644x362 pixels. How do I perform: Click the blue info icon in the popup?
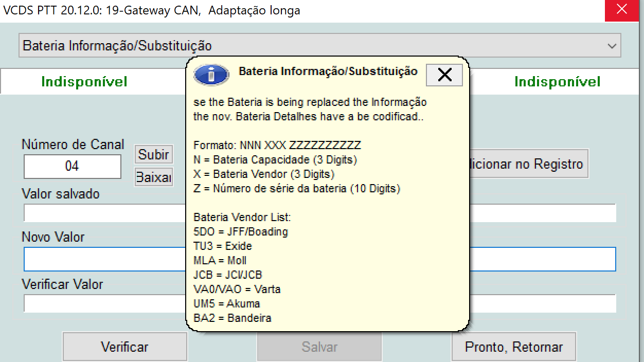(x=211, y=75)
